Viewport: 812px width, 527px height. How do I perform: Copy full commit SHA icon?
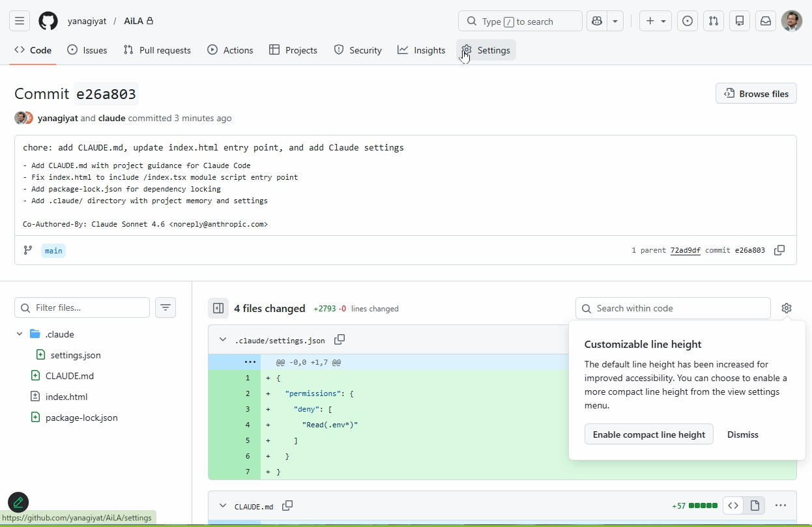tap(779, 250)
